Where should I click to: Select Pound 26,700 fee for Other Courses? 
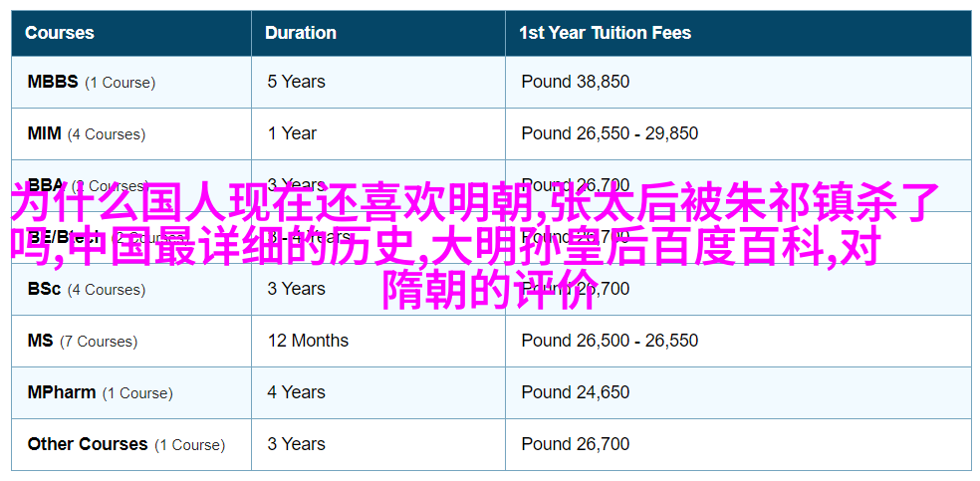(575, 445)
